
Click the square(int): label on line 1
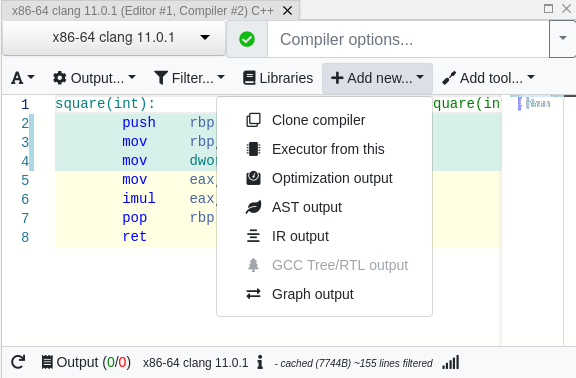(105, 104)
